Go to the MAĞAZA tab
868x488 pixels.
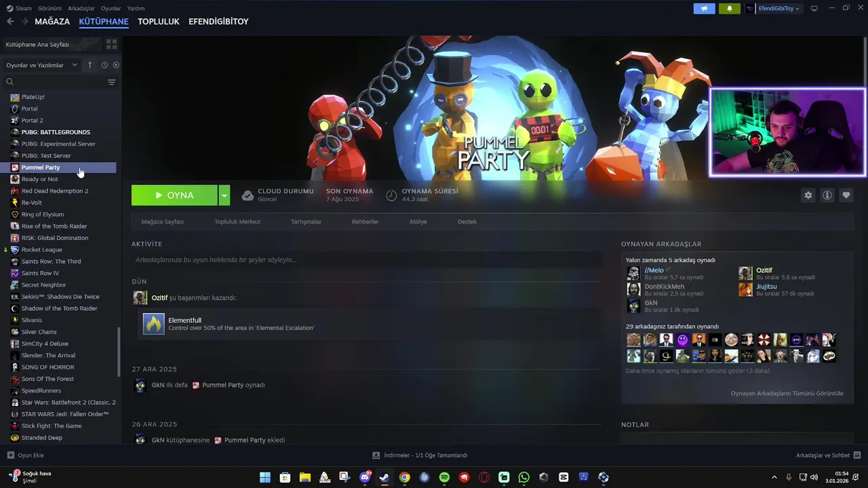point(52,22)
